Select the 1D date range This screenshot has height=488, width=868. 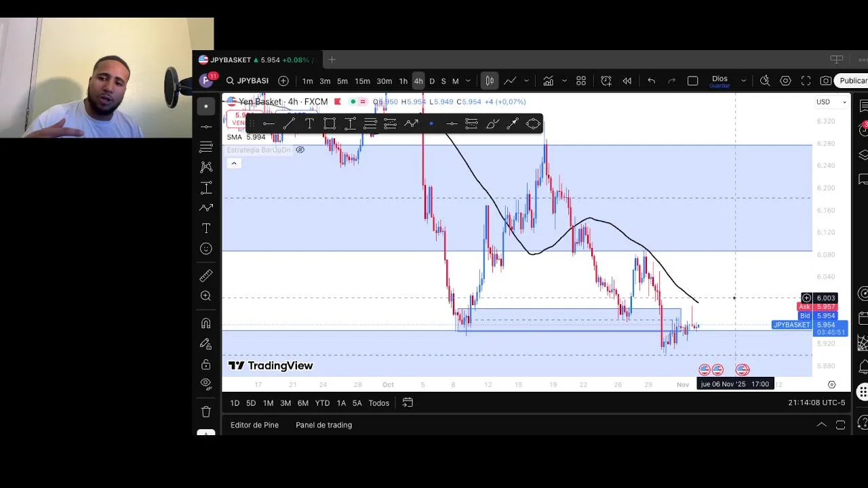[x=235, y=403]
